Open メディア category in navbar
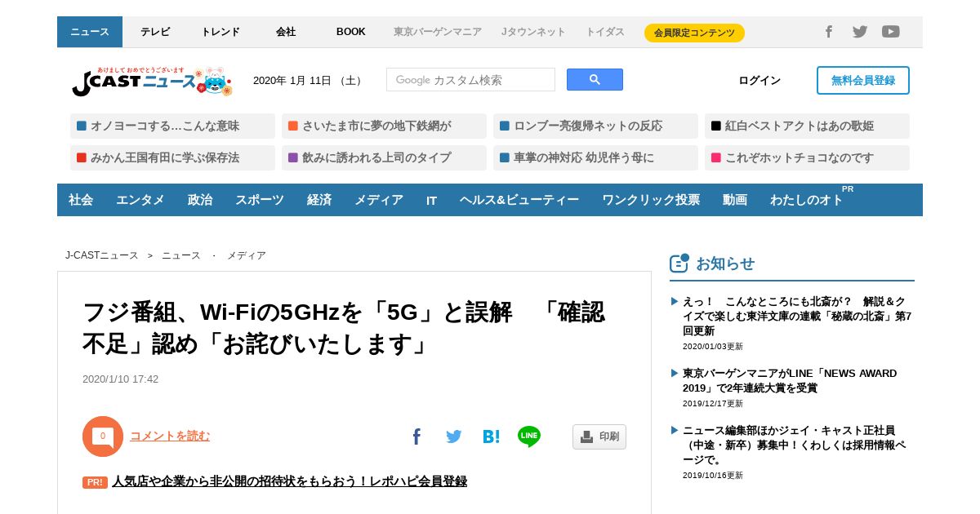Image resolution: width=980 pixels, height=514 pixels. [378, 200]
